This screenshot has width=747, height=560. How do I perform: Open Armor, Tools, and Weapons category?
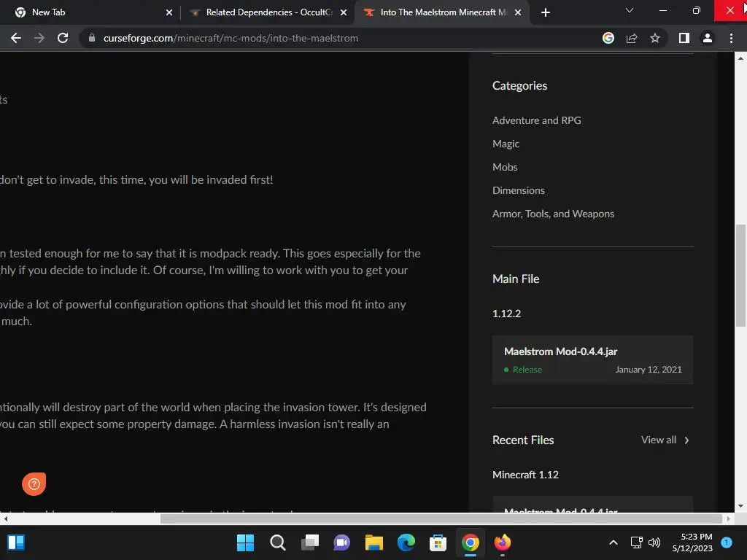point(553,214)
